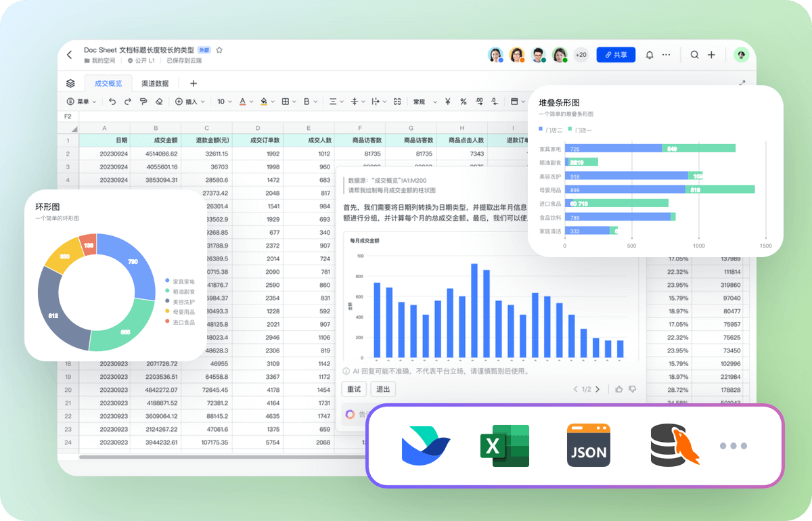
Task: Open the notifications bell
Action: click(x=650, y=55)
